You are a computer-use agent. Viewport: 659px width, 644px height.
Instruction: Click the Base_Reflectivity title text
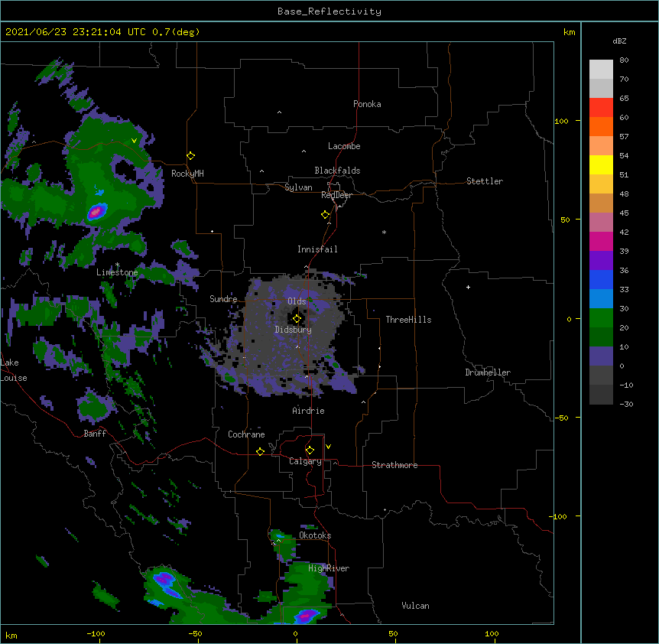click(329, 11)
